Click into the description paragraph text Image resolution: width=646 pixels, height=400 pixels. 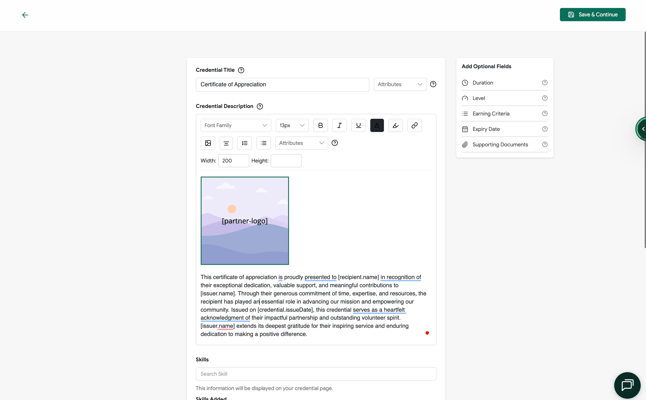coord(313,305)
